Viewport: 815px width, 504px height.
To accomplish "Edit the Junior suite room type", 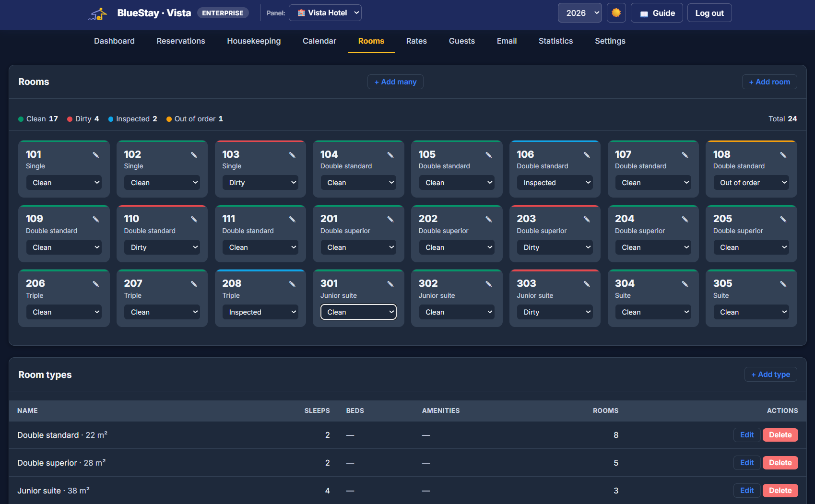I will point(747,491).
